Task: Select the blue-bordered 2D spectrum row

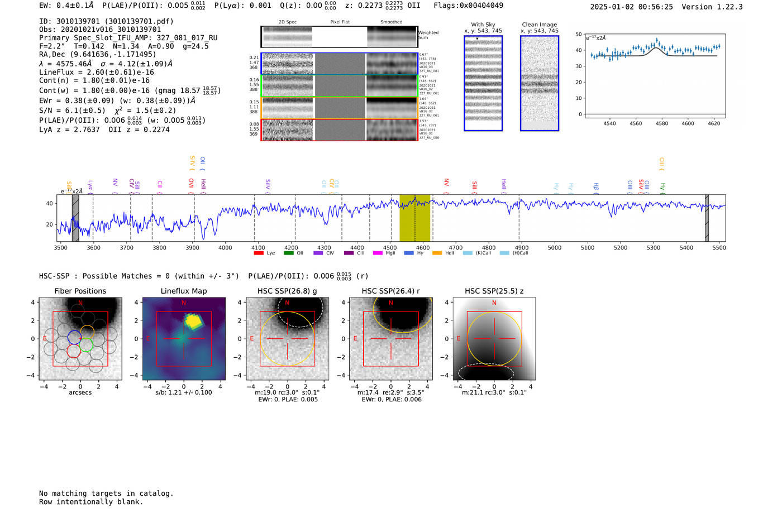Action: (339, 64)
